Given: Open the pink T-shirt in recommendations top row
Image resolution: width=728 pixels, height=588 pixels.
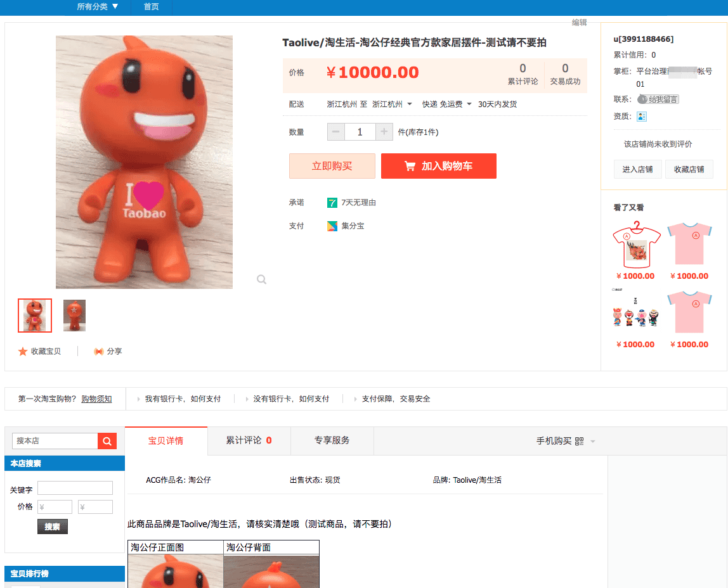Looking at the screenshot, I should pyautogui.click(x=689, y=245).
